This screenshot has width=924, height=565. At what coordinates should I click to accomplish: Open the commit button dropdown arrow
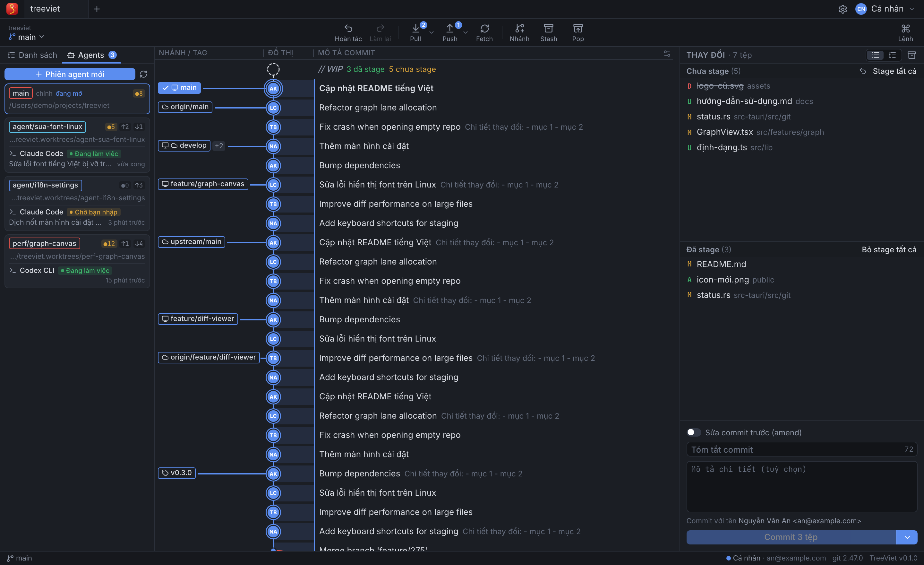click(x=907, y=537)
